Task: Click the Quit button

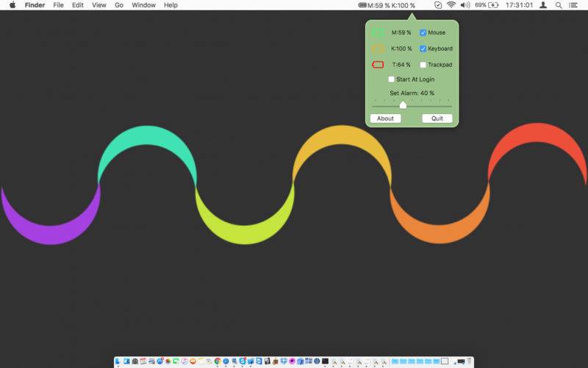Action: coord(437,118)
